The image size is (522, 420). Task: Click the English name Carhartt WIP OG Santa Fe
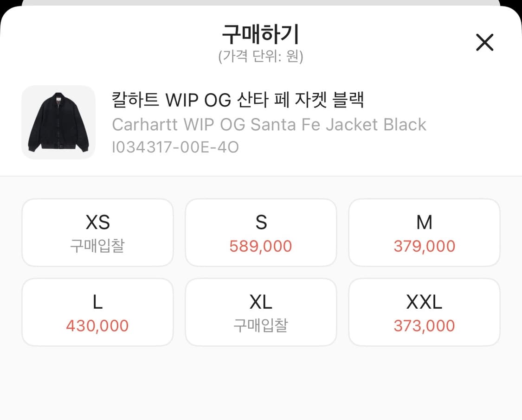click(269, 124)
